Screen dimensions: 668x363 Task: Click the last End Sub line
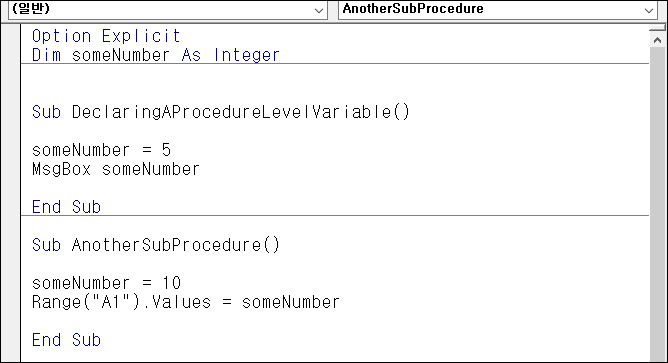click(66, 340)
